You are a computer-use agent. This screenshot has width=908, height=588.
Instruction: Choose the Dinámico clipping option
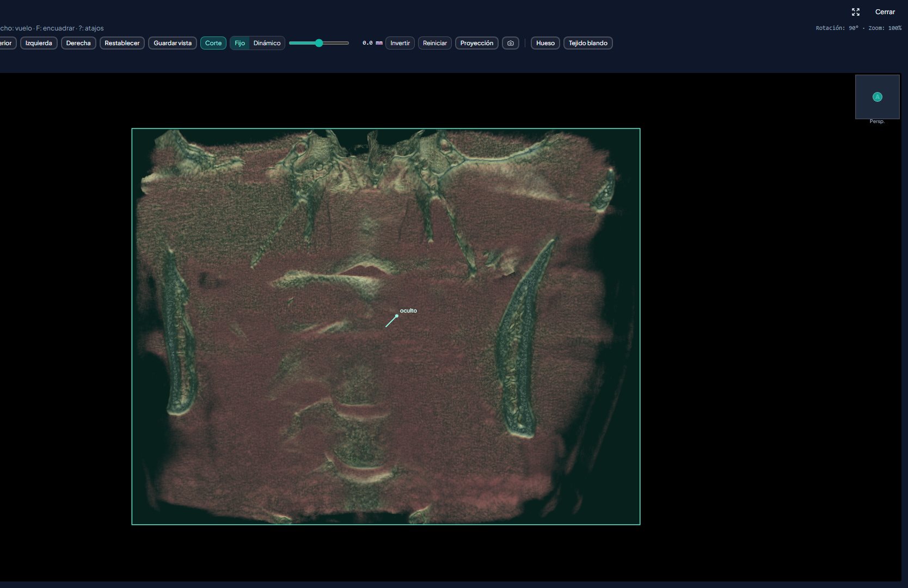pos(267,43)
